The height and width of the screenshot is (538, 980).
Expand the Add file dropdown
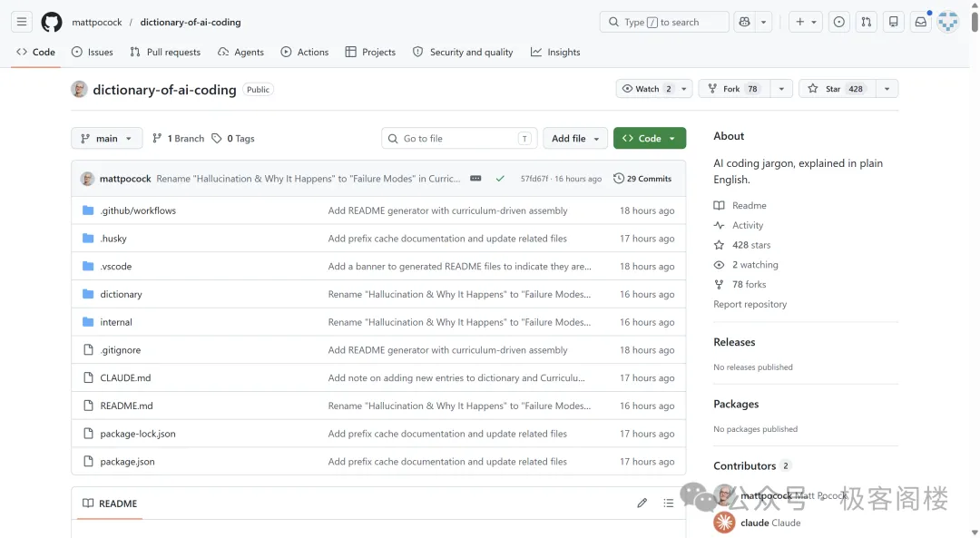[x=575, y=138]
